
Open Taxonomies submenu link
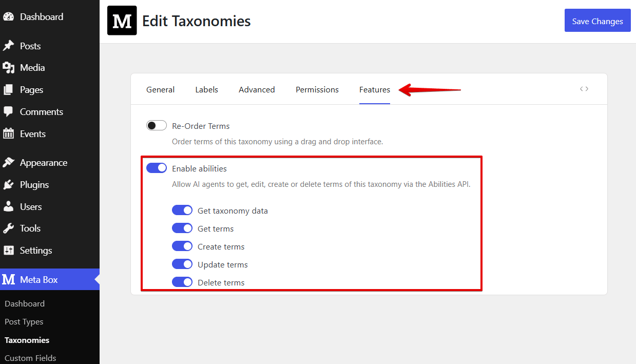(x=27, y=340)
